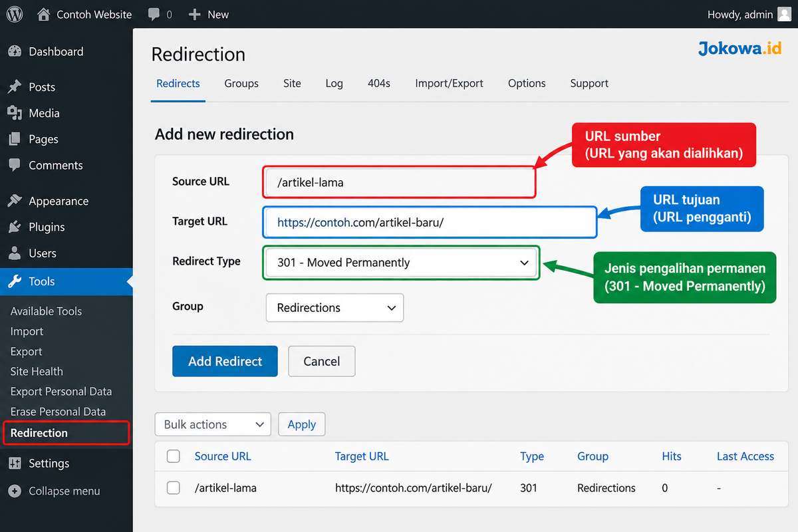Click the Settings sliders icon

pos(15,464)
